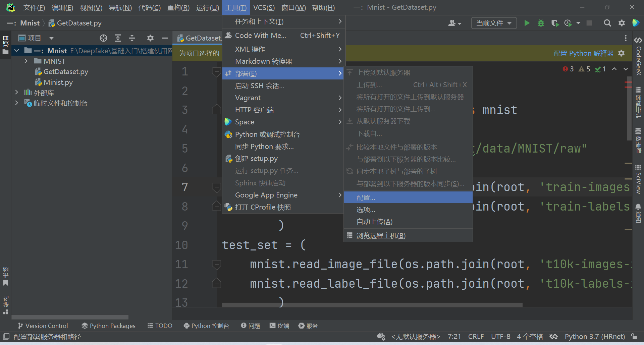The width and height of the screenshot is (644, 345).
Task: Open Code With Me user icon dropdown
Action: (x=455, y=23)
